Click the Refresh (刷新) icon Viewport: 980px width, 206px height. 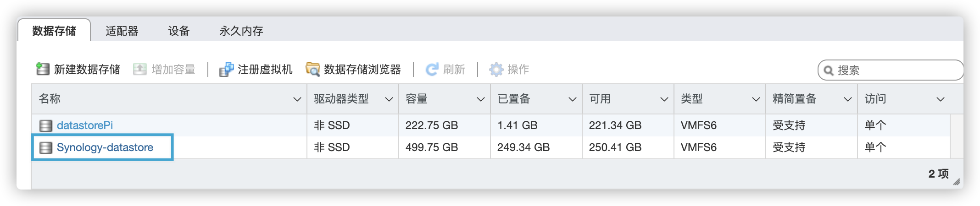[x=432, y=70]
